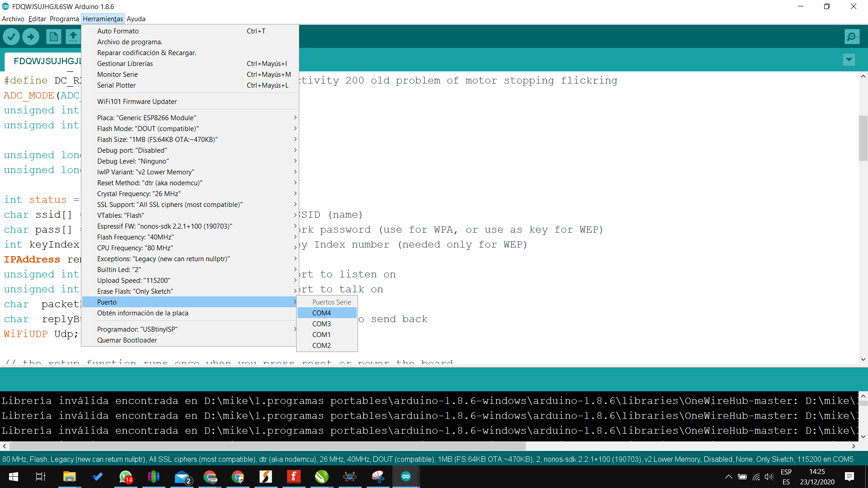Image resolution: width=868 pixels, height=488 pixels.
Task: Open Monitor Serie menu entry
Action: coord(118,74)
